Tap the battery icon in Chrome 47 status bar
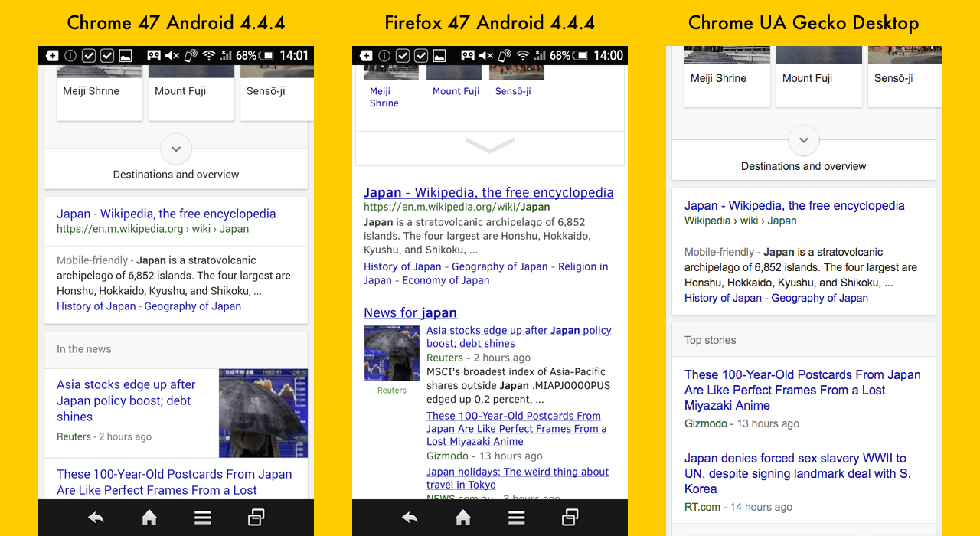This screenshot has height=536, width=980. pyautogui.click(x=266, y=55)
